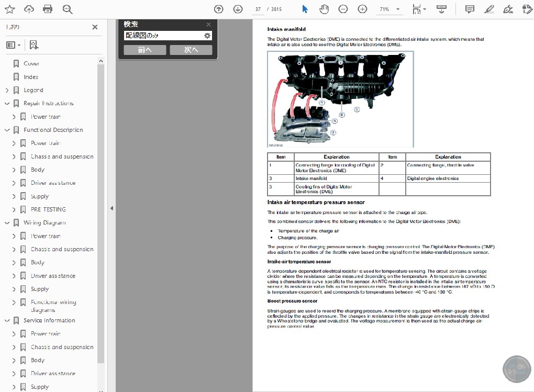This screenshot has width=534, height=392.
Task: Collapse the Functional Description bookmark
Action: (7, 130)
